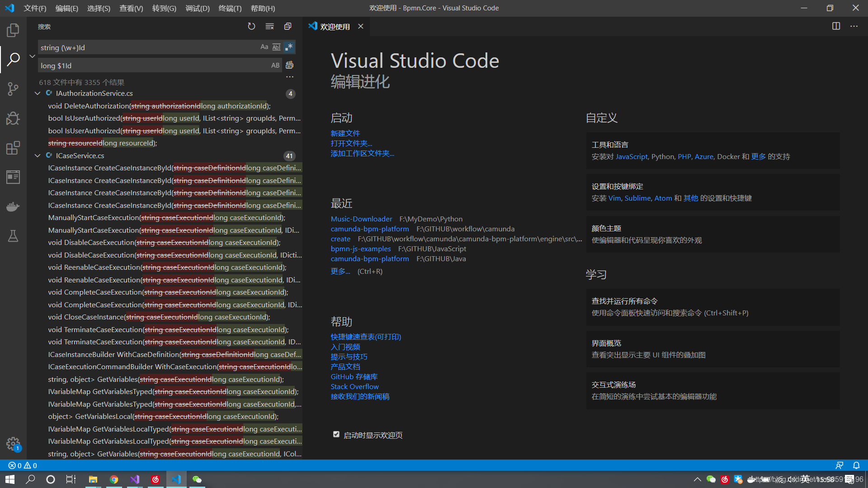Screen dimensions: 868x488
Task: Click the 新建文件 link
Action: pyautogui.click(x=345, y=133)
